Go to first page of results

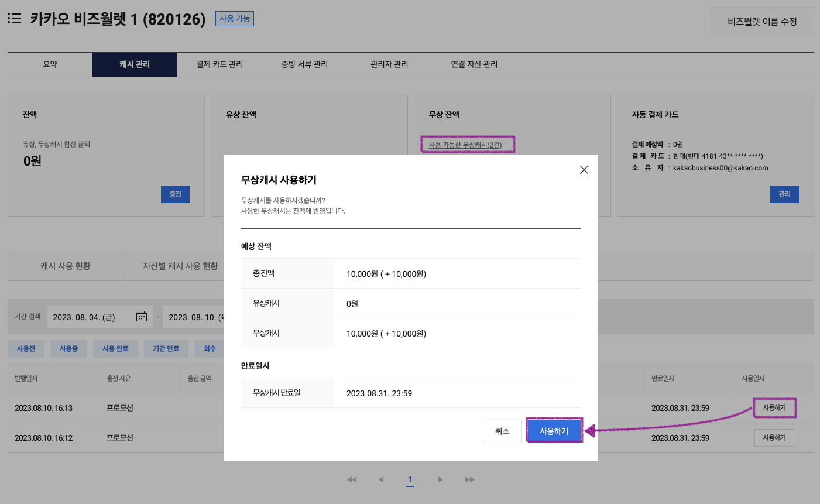[352, 479]
